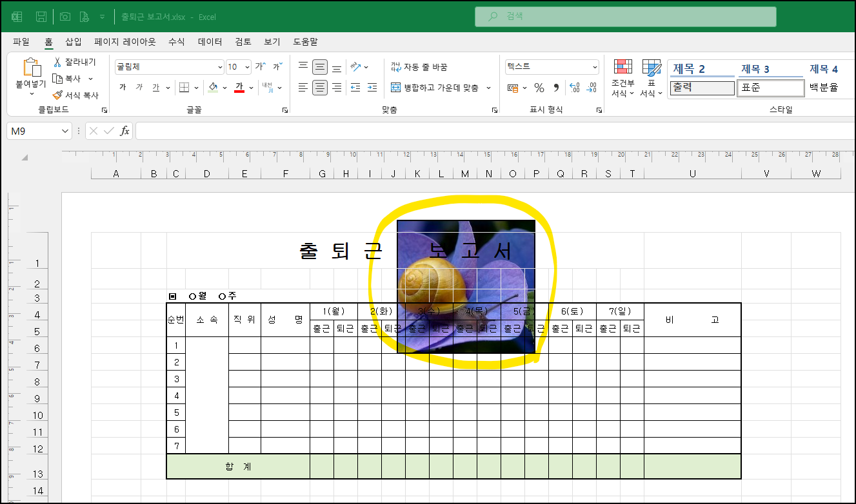Align text to the right
Screen dimensions: 856x504
point(337,88)
